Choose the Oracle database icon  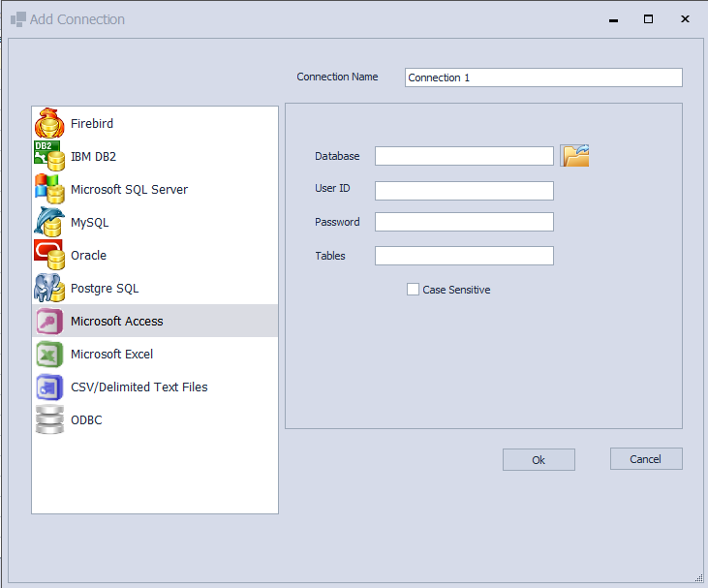pyautogui.click(x=49, y=255)
